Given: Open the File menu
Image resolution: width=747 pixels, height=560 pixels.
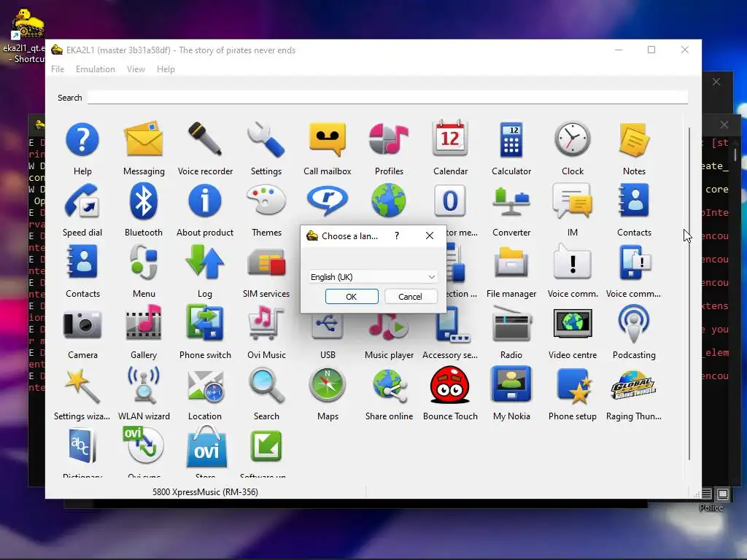Looking at the screenshot, I should pos(58,69).
